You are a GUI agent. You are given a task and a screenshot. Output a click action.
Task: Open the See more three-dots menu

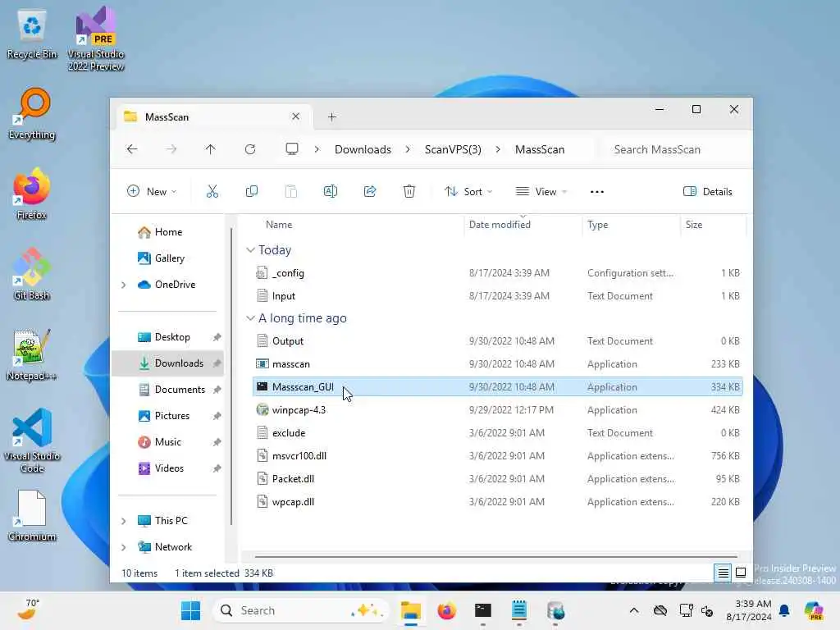click(x=597, y=191)
